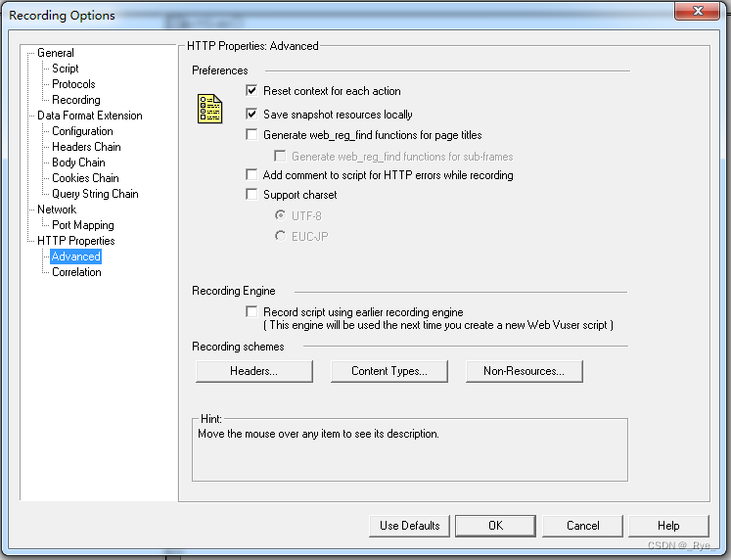Click the Hint description text
The width and height of the screenshot is (731, 560).
pyautogui.click(x=318, y=434)
